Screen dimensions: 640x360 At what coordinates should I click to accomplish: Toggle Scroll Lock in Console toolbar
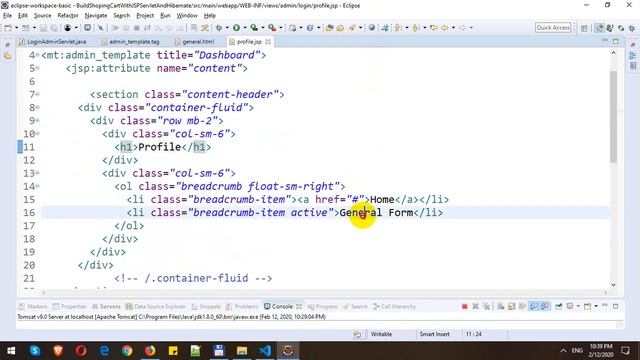coord(512,306)
